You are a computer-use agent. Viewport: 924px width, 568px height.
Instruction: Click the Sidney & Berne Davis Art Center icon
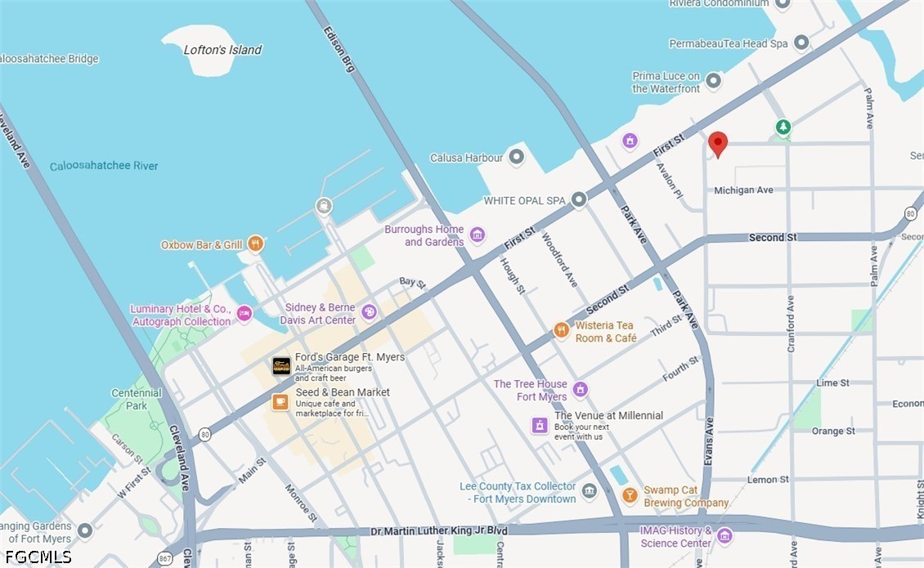[369, 312]
